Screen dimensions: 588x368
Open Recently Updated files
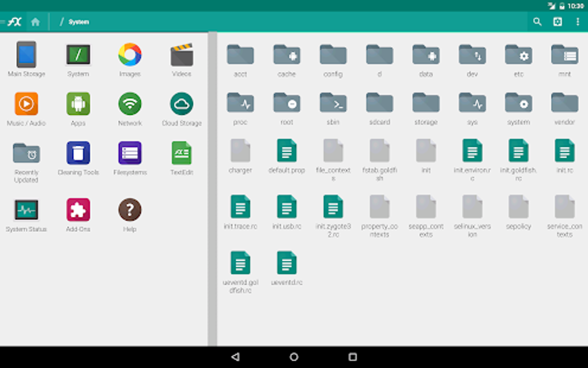25,155
